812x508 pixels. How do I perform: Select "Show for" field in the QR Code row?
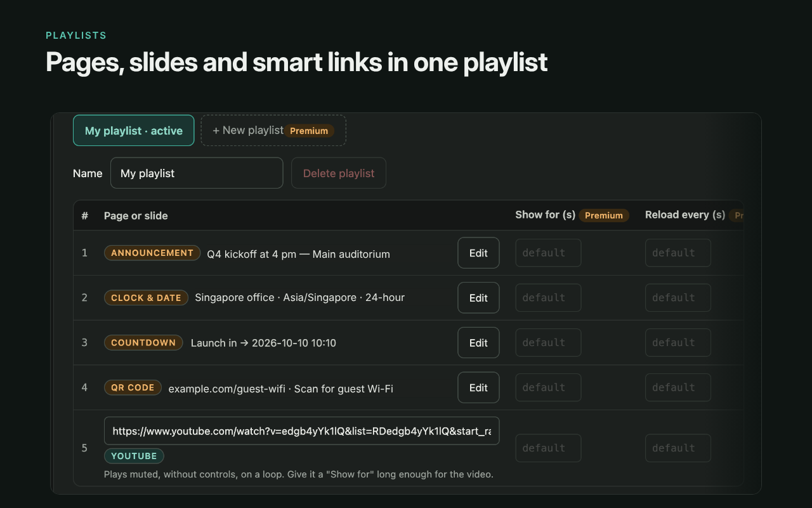pos(548,388)
